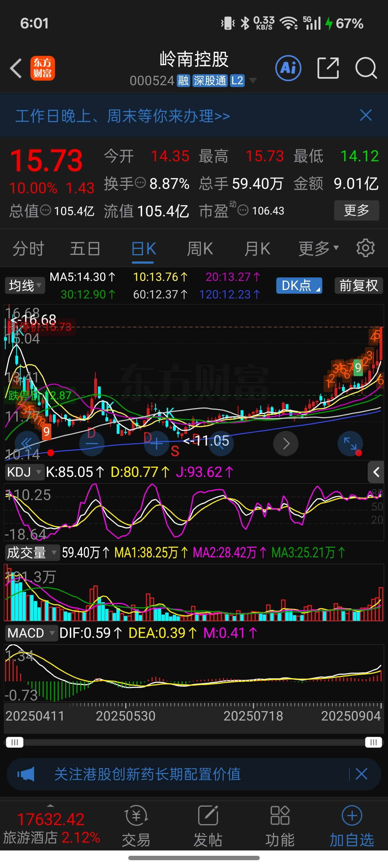Switch to 分时 tab
The width and height of the screenshot is (388, 868).
click(28, 249)
